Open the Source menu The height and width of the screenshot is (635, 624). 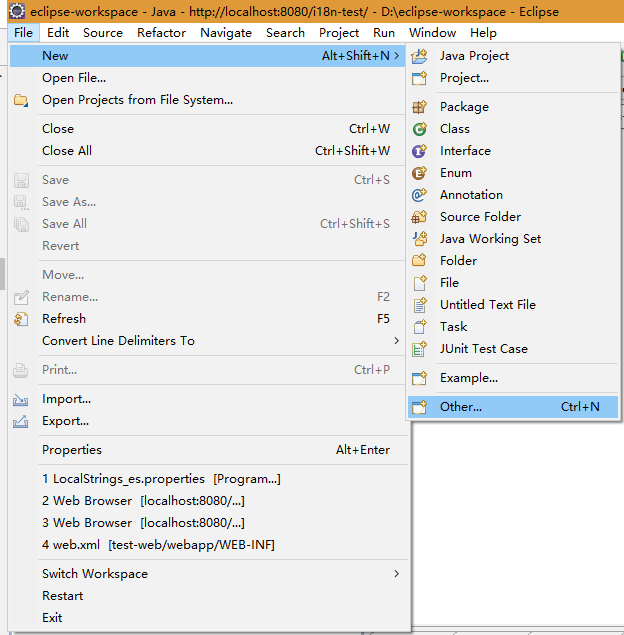103,32
